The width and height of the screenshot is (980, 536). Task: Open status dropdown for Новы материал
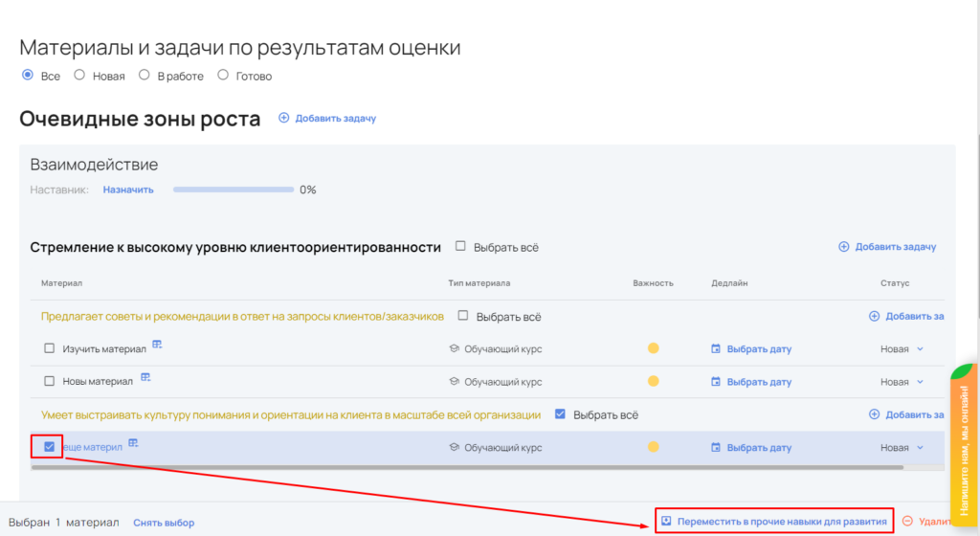920,382
